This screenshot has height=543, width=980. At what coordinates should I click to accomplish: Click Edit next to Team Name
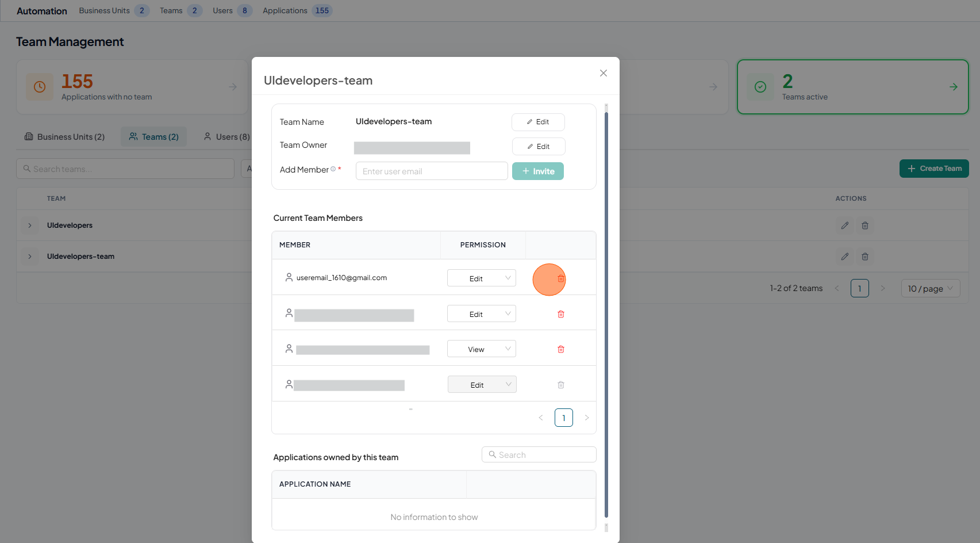tap(538, 122)
